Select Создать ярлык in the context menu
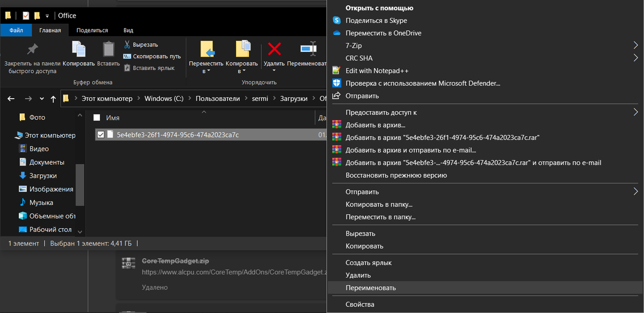The image size is (644, 313). pos(369,263)
